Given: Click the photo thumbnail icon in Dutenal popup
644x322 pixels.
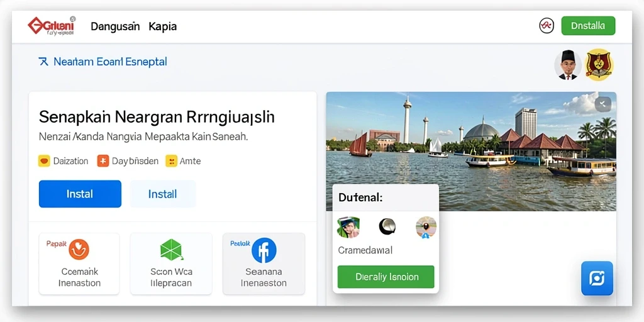Looking at the screenshot, I should [348, 227].
